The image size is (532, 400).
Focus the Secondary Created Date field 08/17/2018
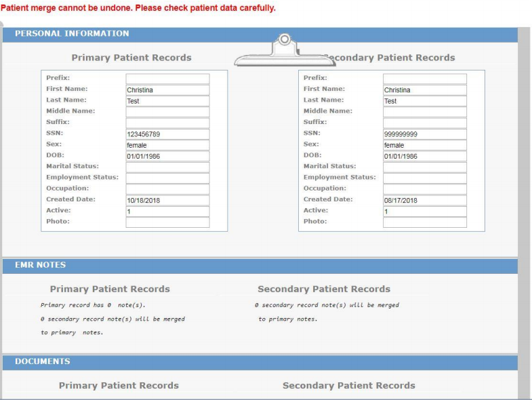pos(424,200)
